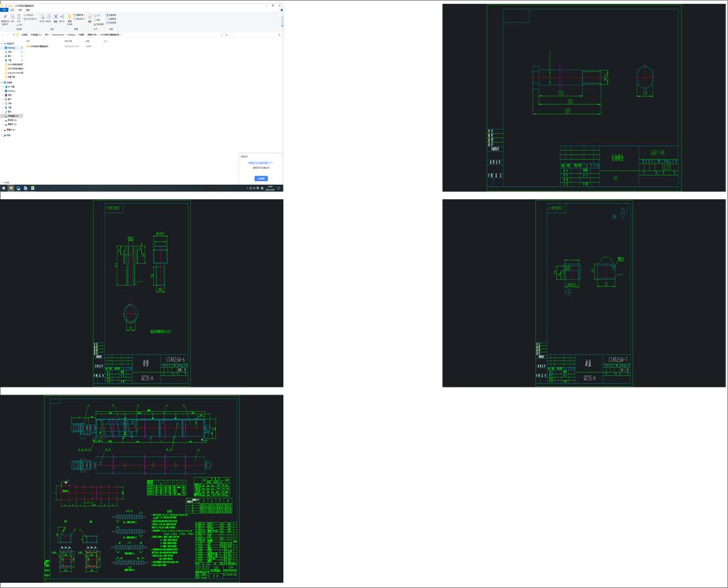728x588 pixels.
Task: Close the popup notification with X
Action: coord(281,155)
